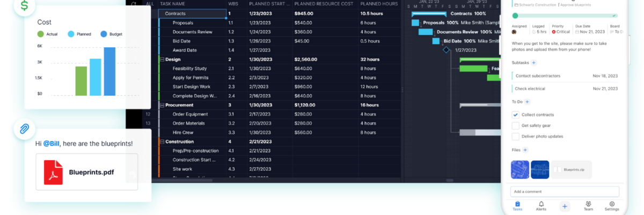This screenshot has height=215, width=644.
Task: Open the Alerts bell tab
Action: coord(541,206)
